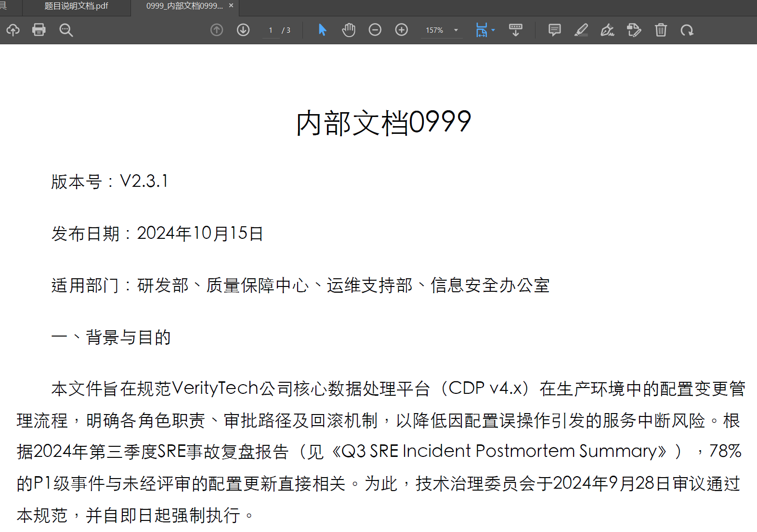Go to the previous page arrow

(217, 30)
